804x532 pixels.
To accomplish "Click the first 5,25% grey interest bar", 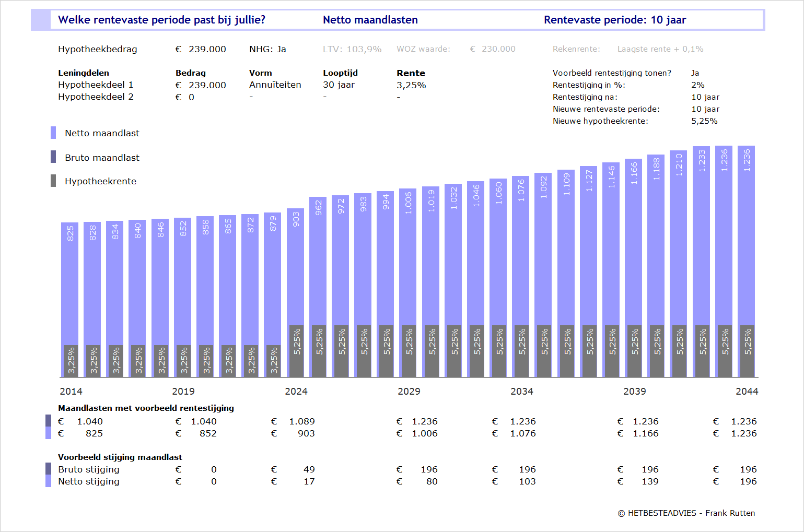I will pyautogui.click(x=296, y=351).
